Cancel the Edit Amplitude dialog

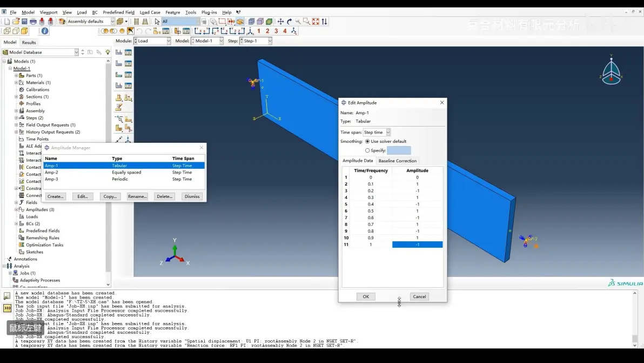coord(419,297)
